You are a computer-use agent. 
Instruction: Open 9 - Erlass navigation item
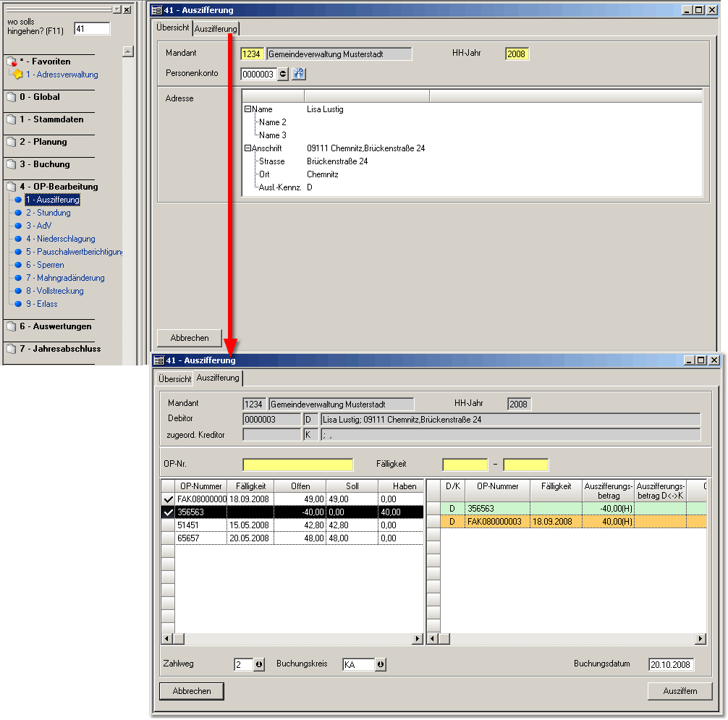pos(41,304)
